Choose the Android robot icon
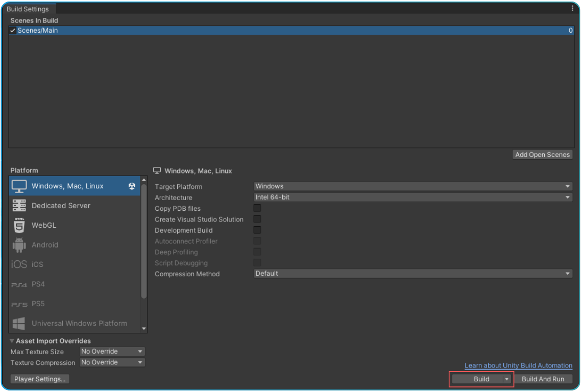Image resolution: width=582 pixels, height=392 pixels. 19,245
